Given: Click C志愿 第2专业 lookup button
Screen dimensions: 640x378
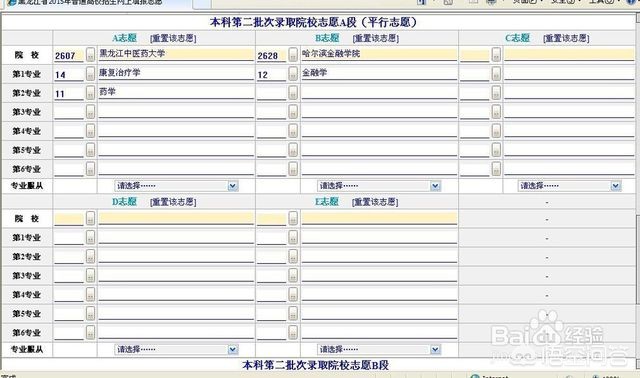Looking at the screenshot, I should pyautogui.click(x=496, y=93).
